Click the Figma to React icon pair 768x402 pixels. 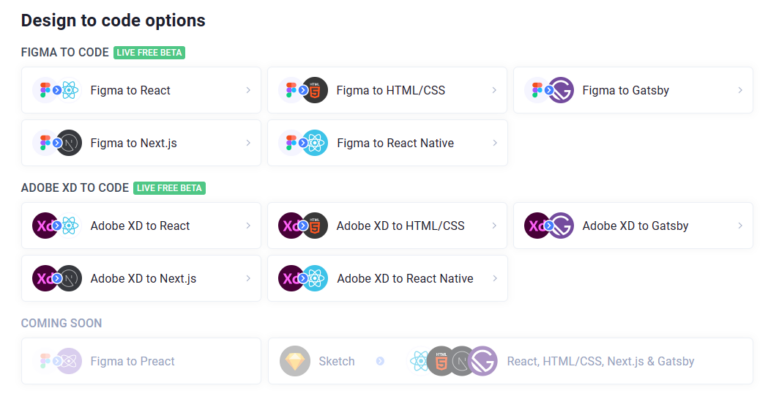coord(56,90)
